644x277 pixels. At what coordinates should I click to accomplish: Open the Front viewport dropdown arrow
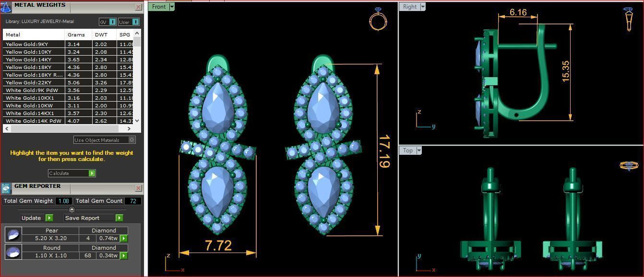pyautogui.click(x=172, y=7)
